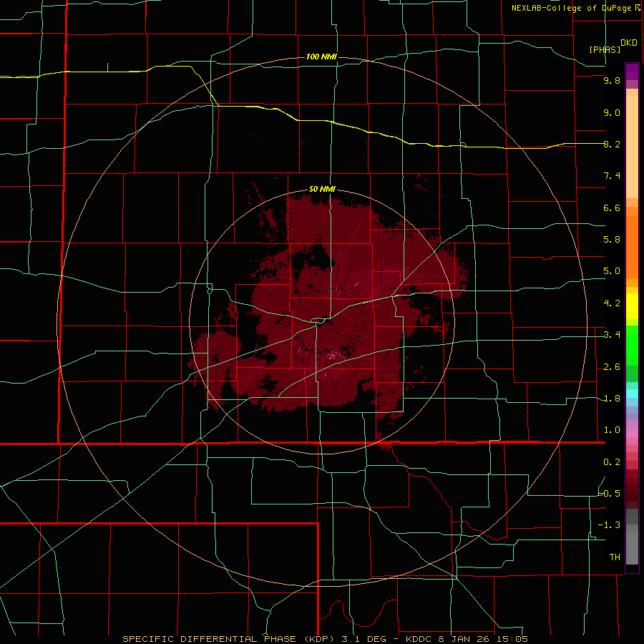
Task: Select the 1.0 scale label
Action: (x=612, y=430)
